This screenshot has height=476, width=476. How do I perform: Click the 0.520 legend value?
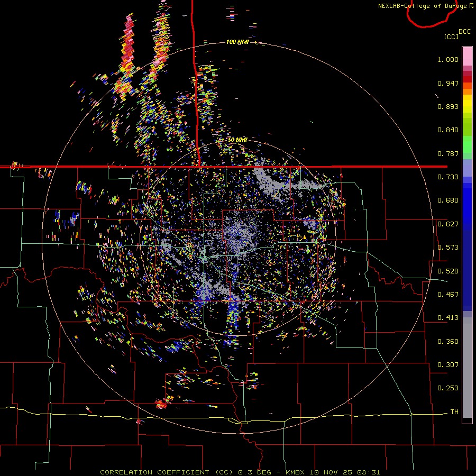[448, 271]
